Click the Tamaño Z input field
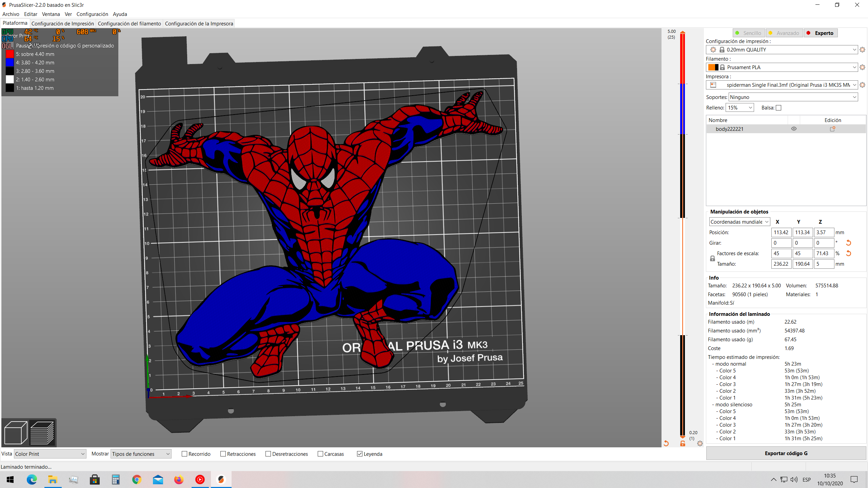The image size is (868, 488). 824,264
